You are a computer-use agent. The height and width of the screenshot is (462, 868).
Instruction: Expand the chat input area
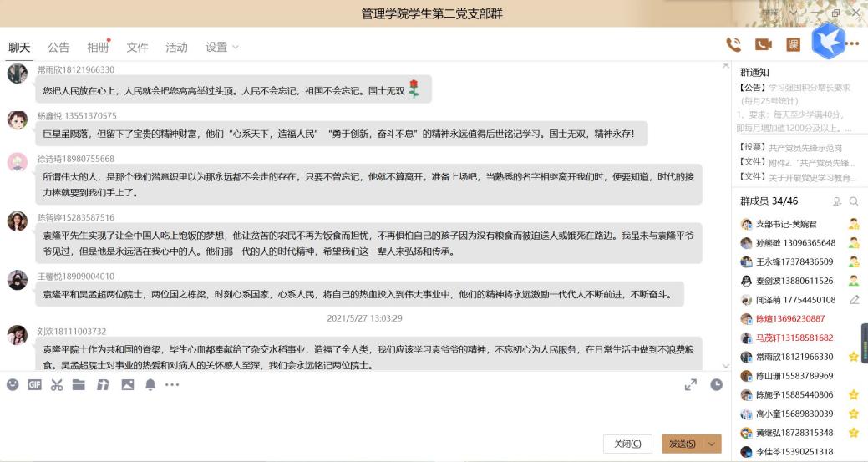[x=690, y=384]
